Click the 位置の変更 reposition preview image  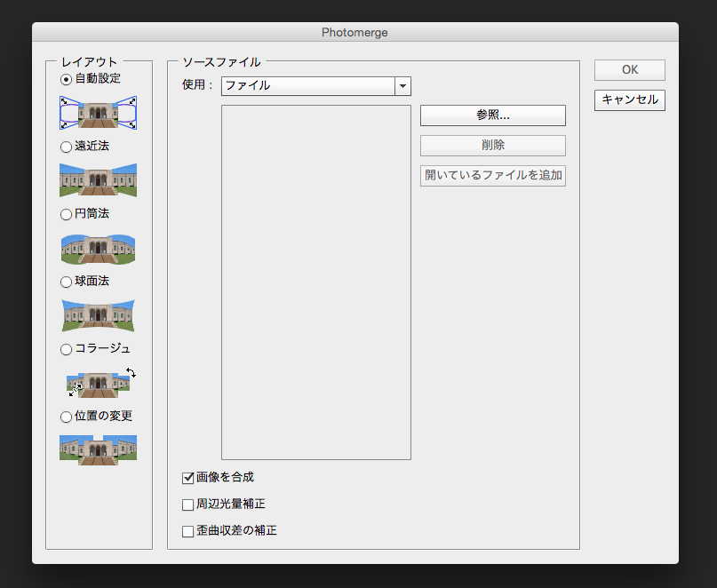point(99,450)
